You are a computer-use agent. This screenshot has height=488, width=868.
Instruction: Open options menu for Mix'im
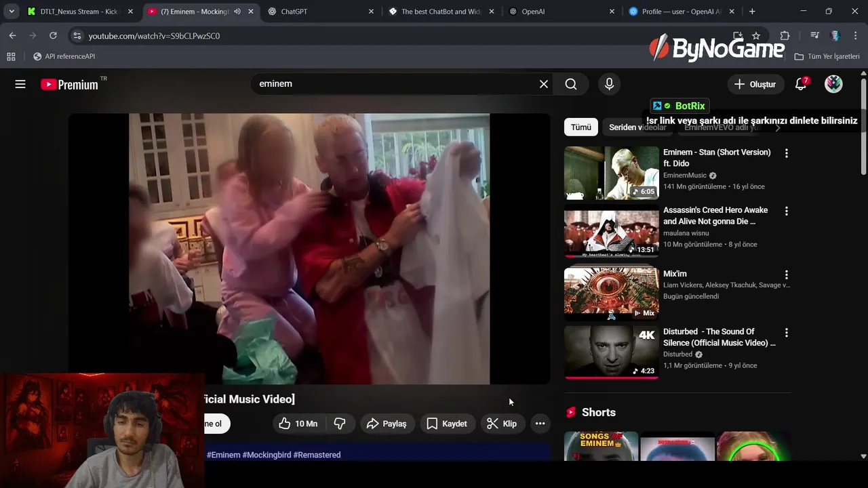point(786,275)
